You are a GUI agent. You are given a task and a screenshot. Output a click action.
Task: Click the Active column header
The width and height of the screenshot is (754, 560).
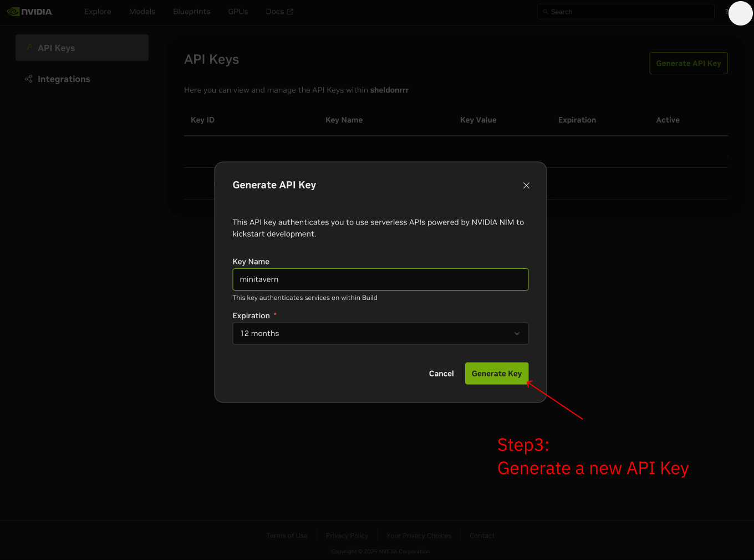click(x=668, y=120)
